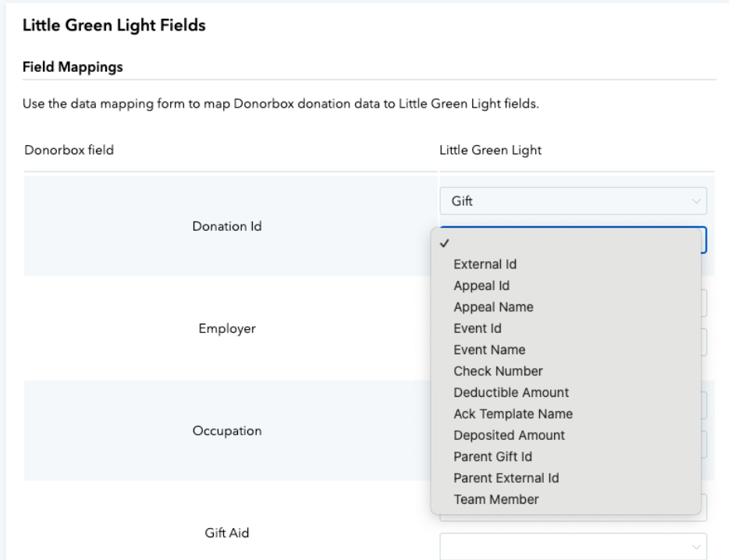Image resolution: width=735 pixels, height=560 pixels.
Task: Choose Ack Template Name option
Action: tap(566, 414)
